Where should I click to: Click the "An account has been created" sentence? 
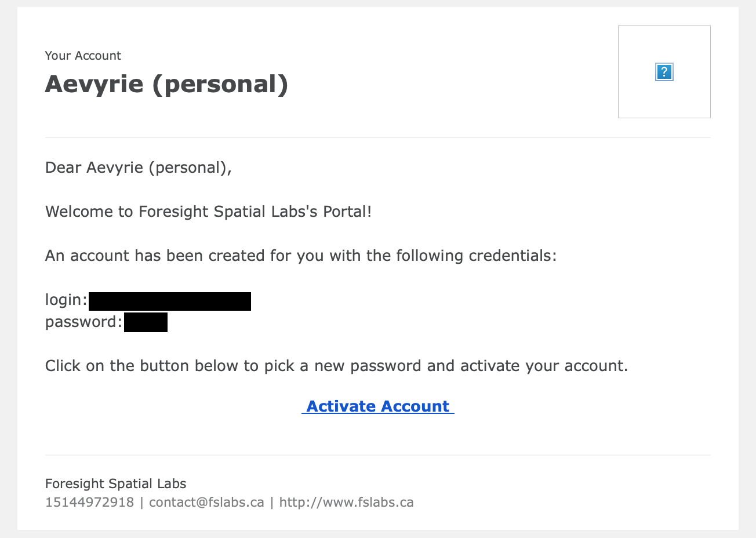[x=300, y=256]
